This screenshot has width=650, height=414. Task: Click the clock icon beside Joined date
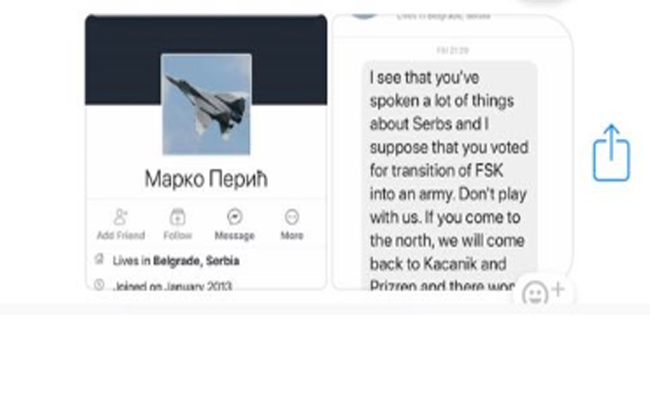tap(99, 284)
